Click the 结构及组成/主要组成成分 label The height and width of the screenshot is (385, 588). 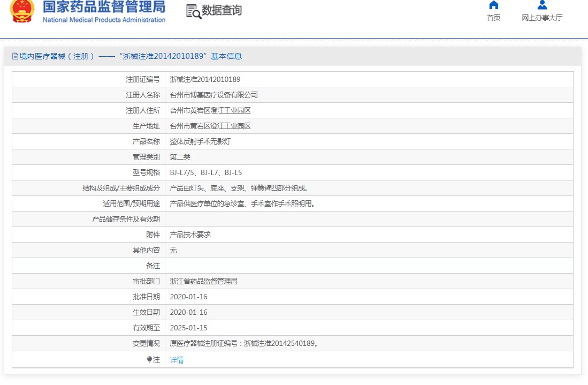[x=121, y=188]
